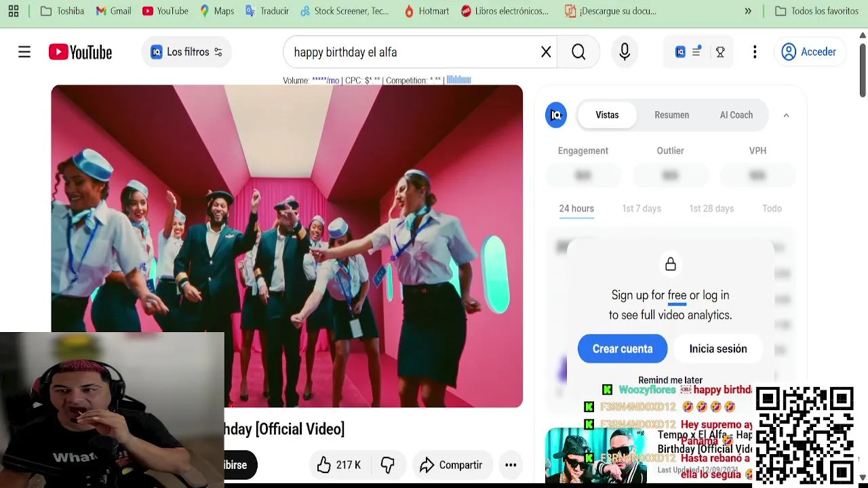Switch to the Resumen tab
This screenshot has width=868, height=488.
tap(671, 115)
